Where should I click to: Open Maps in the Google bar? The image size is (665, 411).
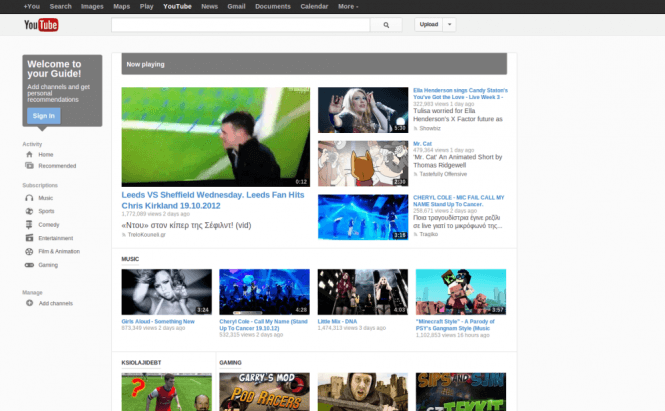pyautogui.click(x=121, y=7)
